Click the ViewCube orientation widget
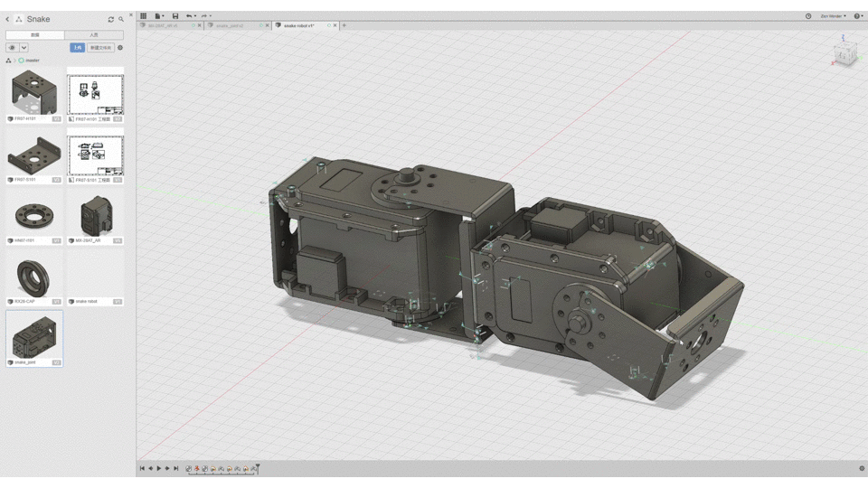868x488 pixels. click(x=844, y=53)
